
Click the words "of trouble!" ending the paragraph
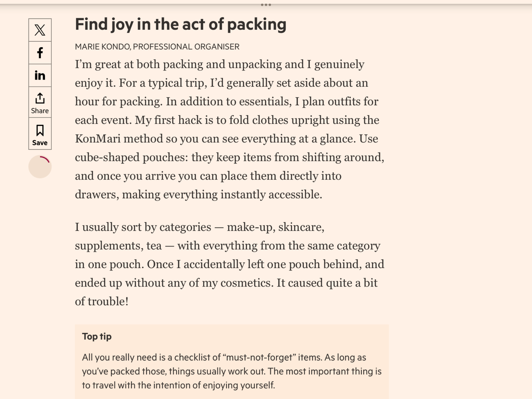point(102,302)
